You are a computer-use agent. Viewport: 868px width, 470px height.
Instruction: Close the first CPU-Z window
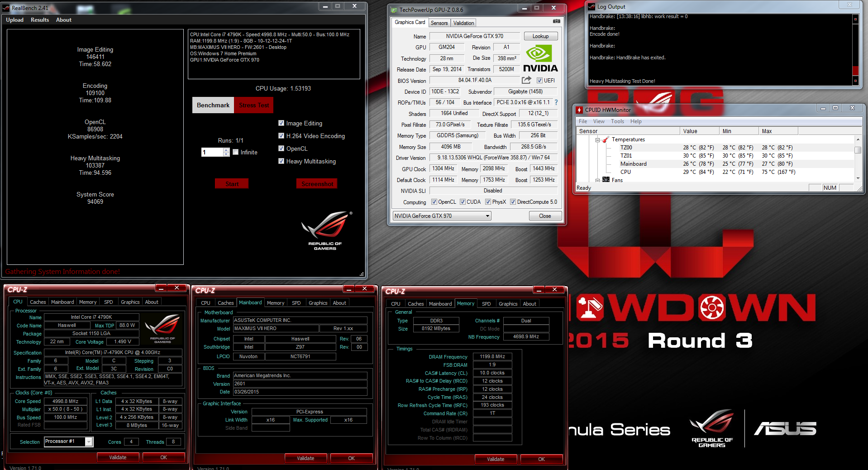click(177, 288)
